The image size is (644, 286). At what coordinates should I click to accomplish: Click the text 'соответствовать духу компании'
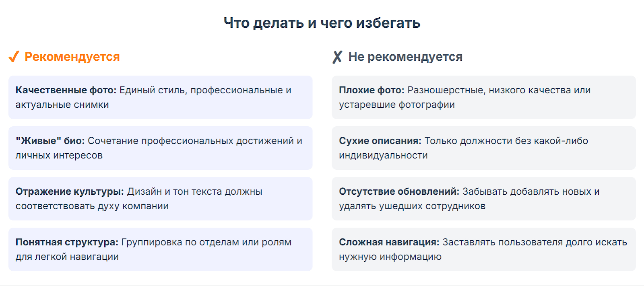92,206
